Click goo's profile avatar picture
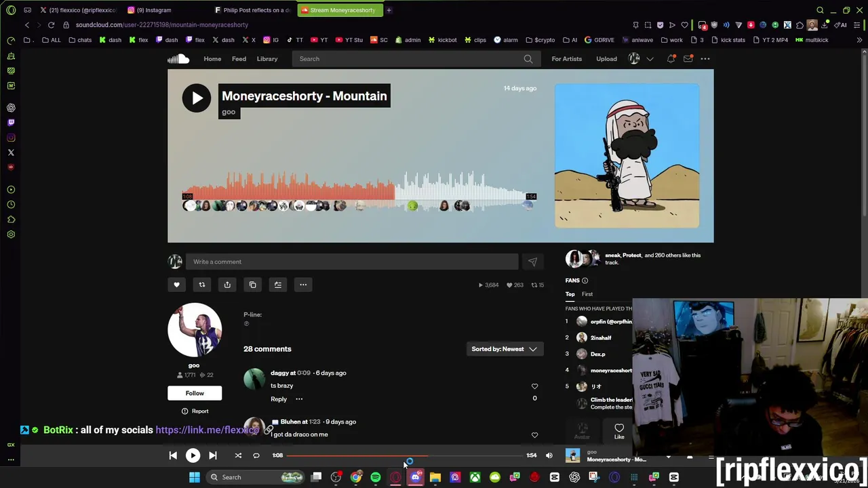The image size is (868, 488). (195, 330)
